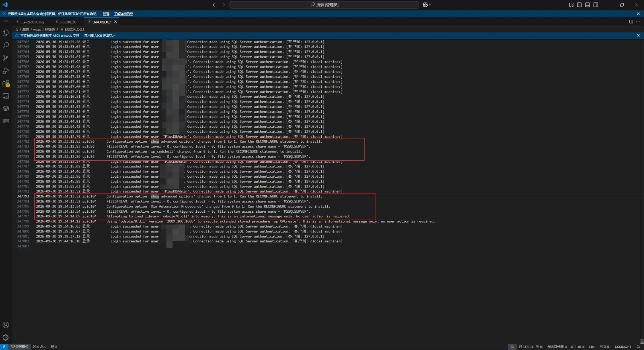Screen dimensions: 644x350
Task: Click the hamburger menu icon
Action: pos(6,22)
